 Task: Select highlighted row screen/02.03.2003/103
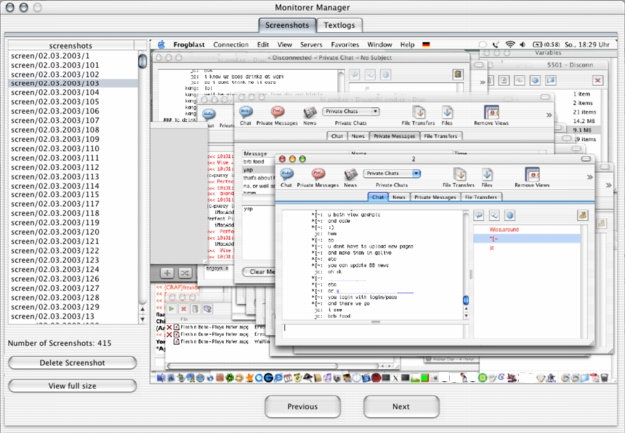(73, 83)
